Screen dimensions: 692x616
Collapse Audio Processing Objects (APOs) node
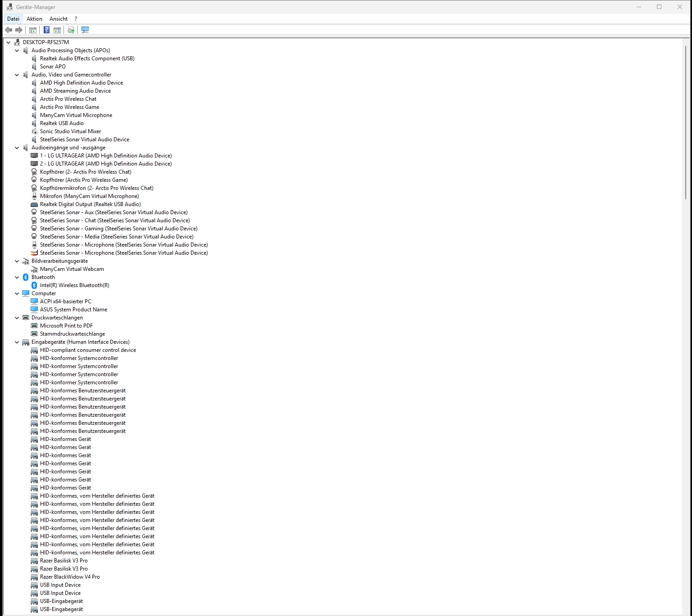17,50
